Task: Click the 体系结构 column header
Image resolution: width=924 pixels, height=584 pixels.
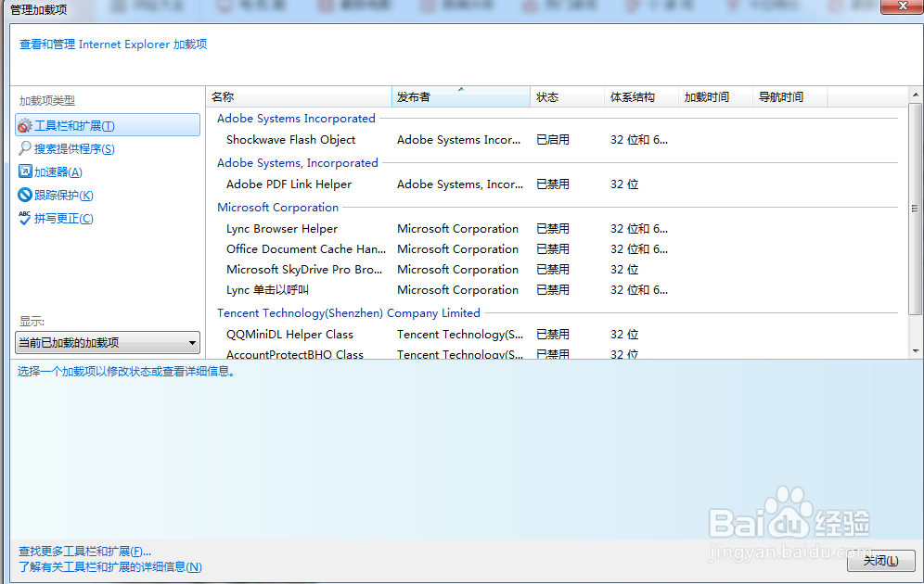Action: click(x=642, y=97)
